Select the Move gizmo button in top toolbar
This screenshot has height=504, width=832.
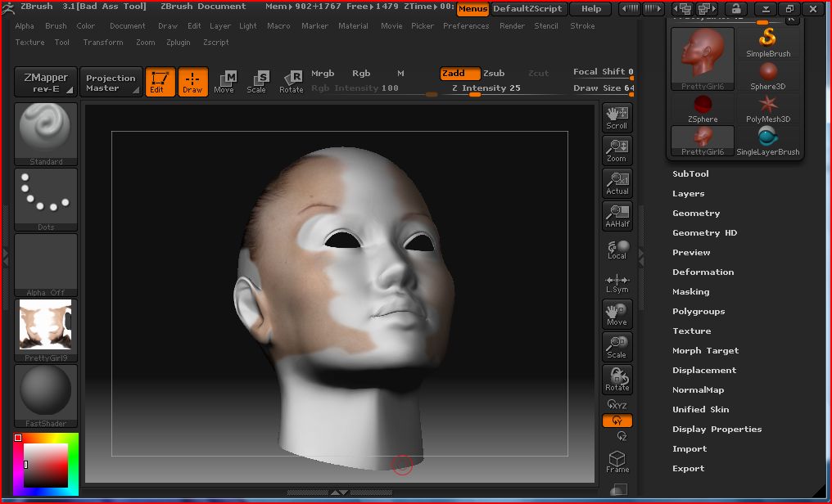coord(224,81)
